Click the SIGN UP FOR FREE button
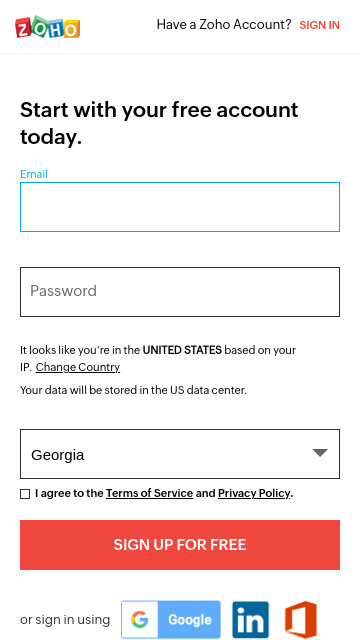 tap(180, 545)
